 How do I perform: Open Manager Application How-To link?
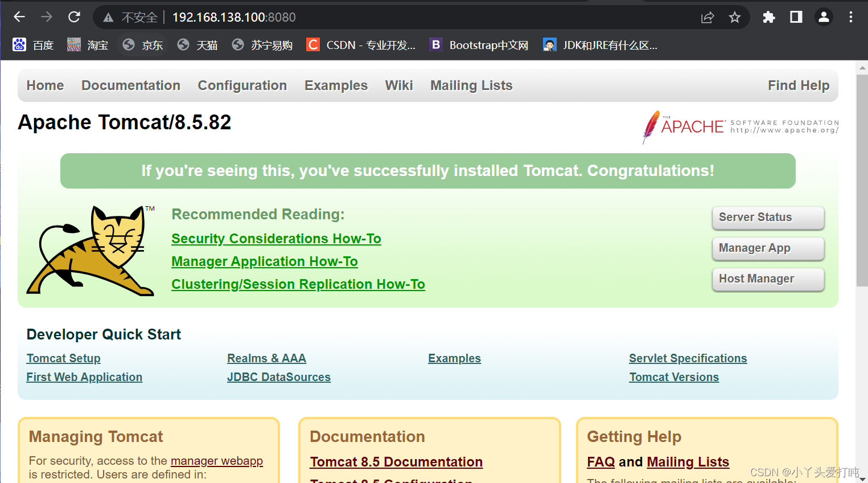point(265,261)
